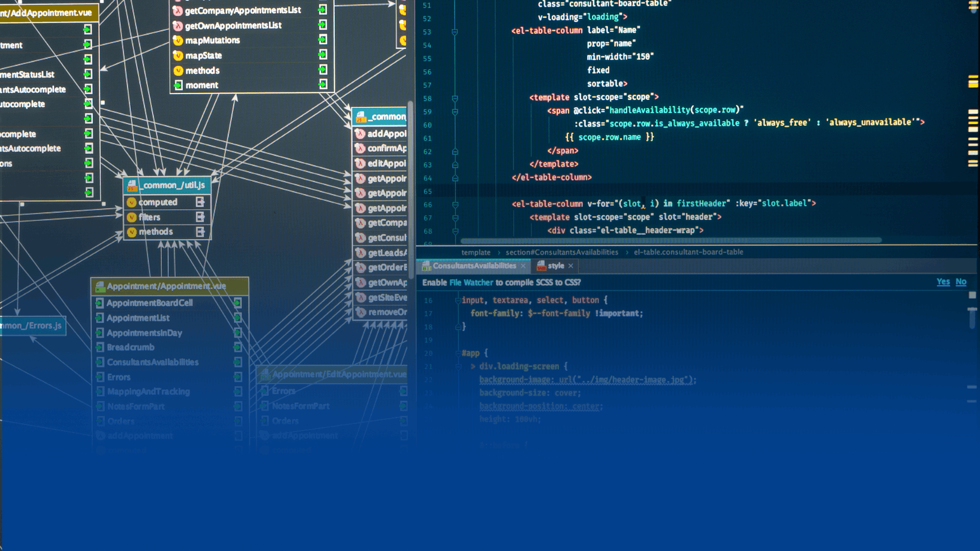980x551 pixels.
Task: Close the ConsultantsAvailabilities tab
Action: [x=523, y=266]
